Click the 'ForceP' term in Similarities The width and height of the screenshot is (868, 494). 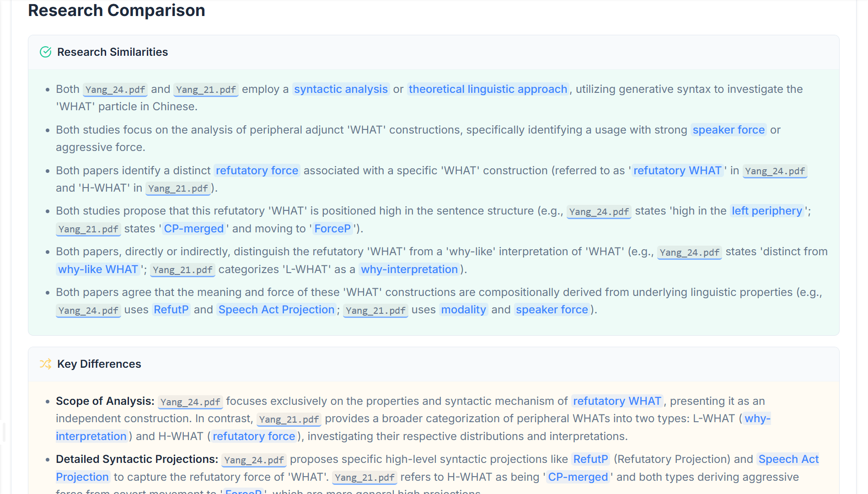[x=332, y=229]
